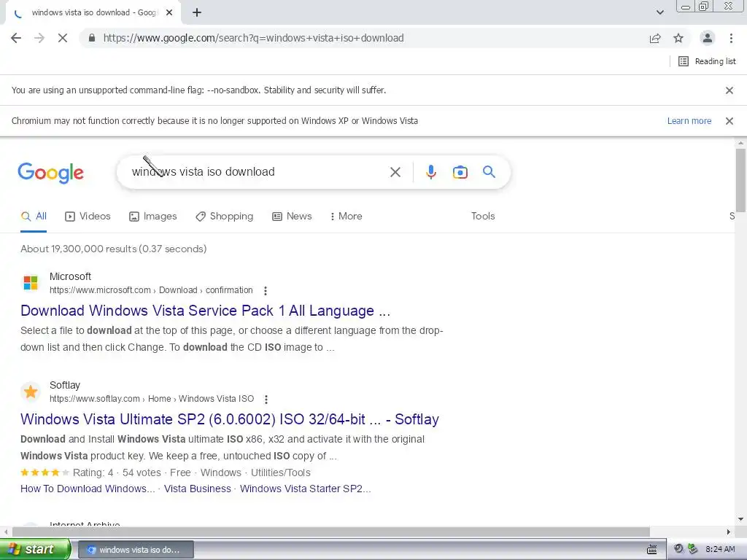Expand the More search categories menu
The width and height of the screenshot is (747, 560).
[x=346, y=216]
